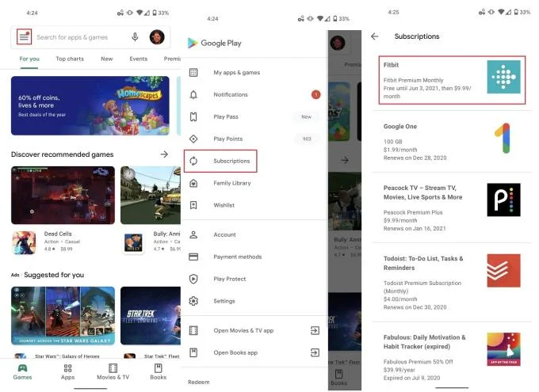Click the Settings gear icon

[x=193, y=301]
